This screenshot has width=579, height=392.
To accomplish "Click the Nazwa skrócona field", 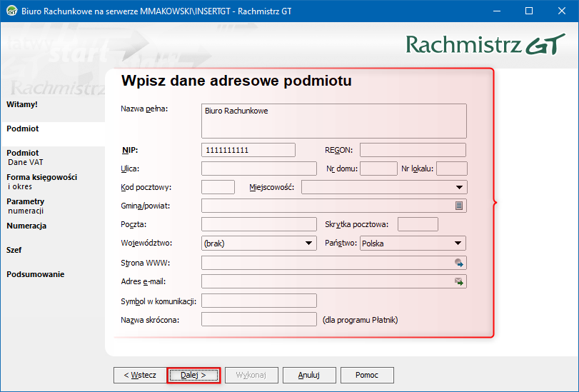I will click(x=259, y=319).
